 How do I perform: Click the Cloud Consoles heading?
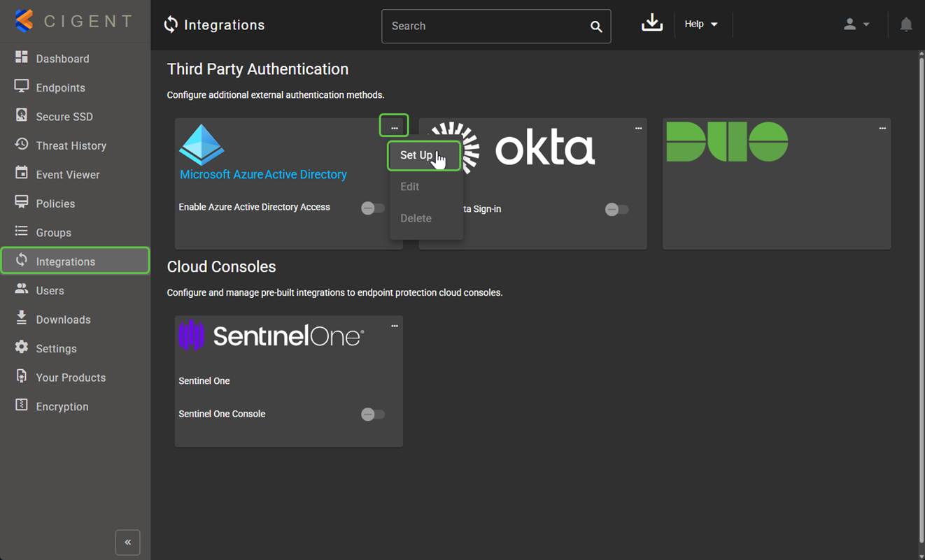coord(221,267)
